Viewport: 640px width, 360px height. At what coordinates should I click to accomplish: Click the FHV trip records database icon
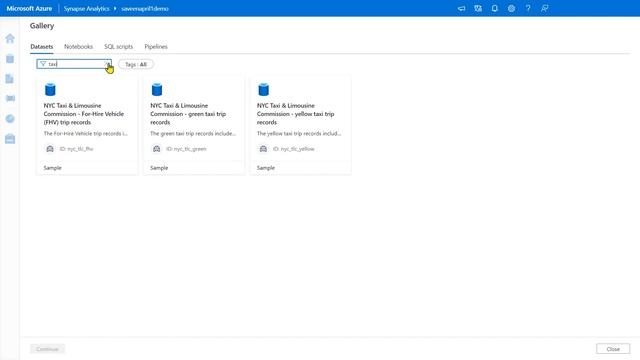click(x=50, y=89)
